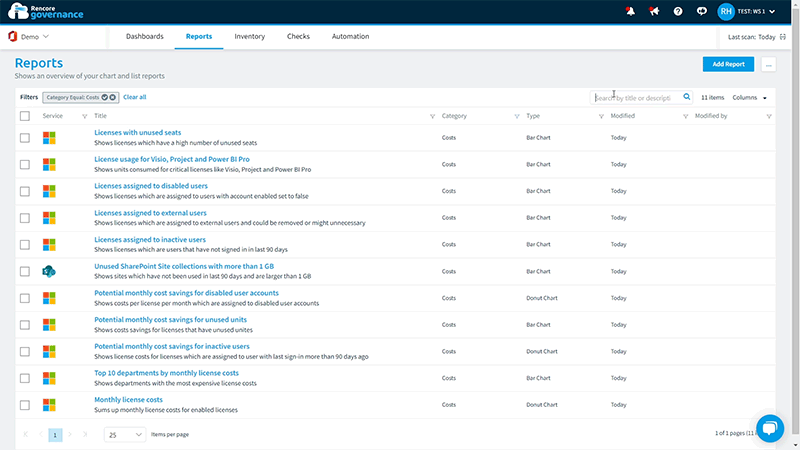
Task: Go to next page arrow
Action: coord(70,434)
